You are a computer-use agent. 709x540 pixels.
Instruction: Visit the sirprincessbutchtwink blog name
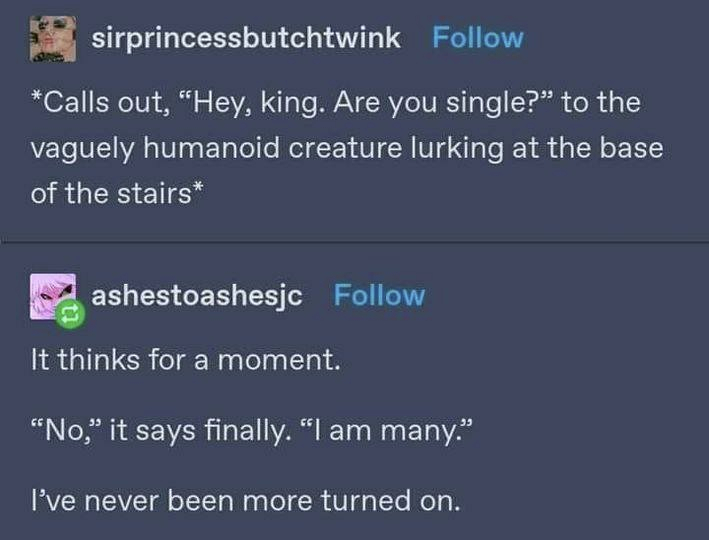click(x=246, y=39)
